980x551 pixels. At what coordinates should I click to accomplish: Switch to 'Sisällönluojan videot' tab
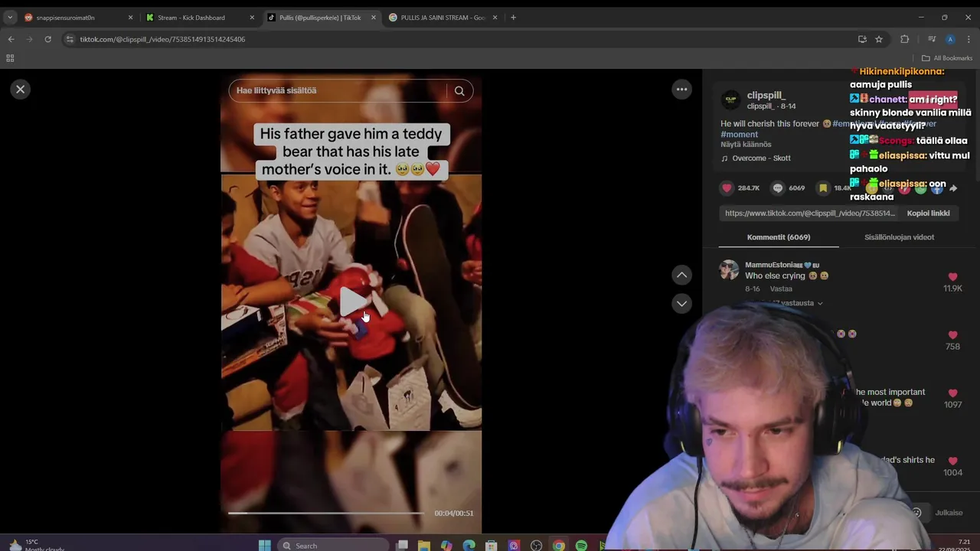(899, 237)
